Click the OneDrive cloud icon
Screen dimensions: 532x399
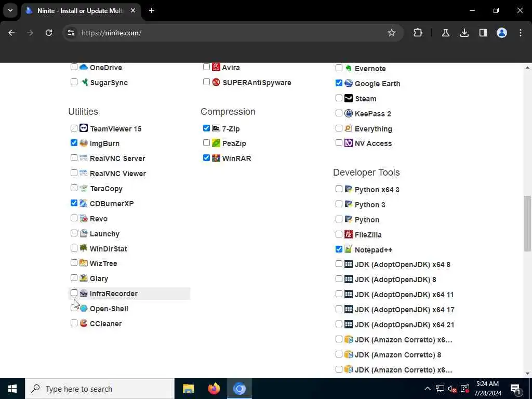point(84,67)
